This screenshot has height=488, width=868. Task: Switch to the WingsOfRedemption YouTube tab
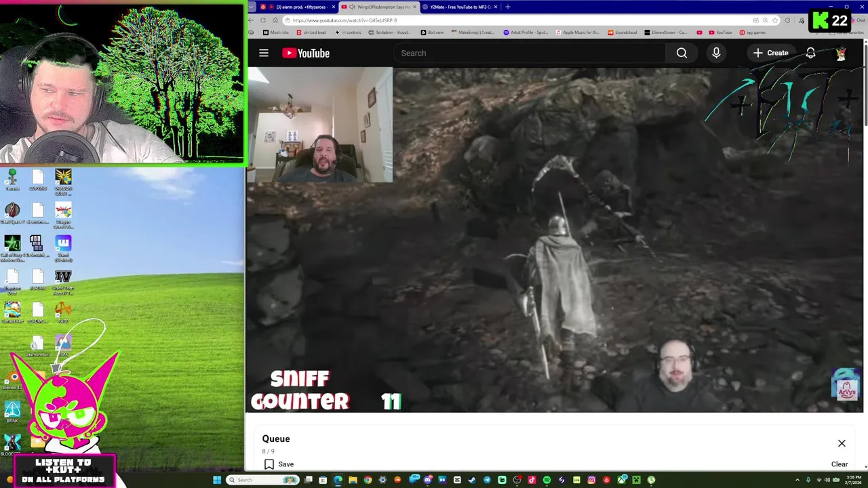(x=380, y=7)
